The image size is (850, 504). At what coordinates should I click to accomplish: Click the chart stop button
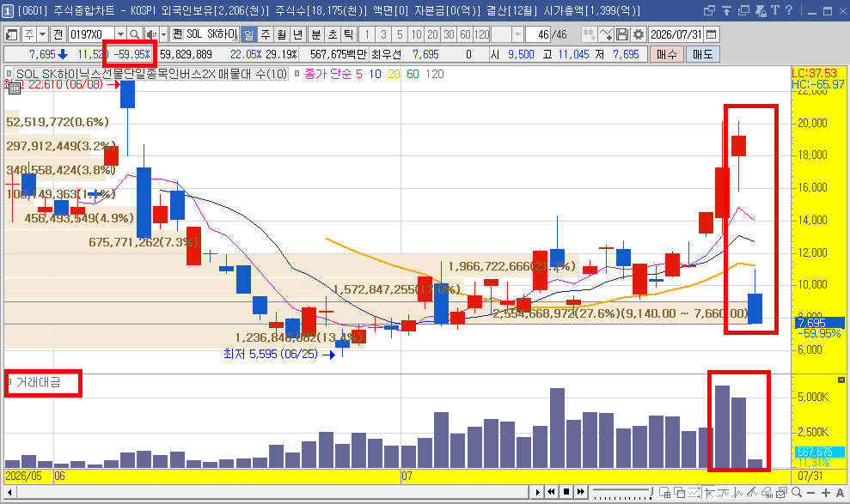(x=566, y=492)
